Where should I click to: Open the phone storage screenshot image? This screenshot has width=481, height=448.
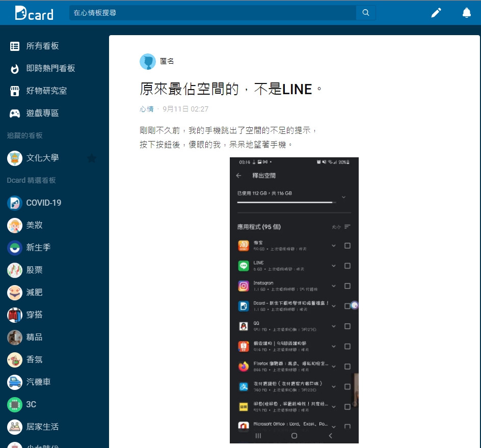[x=294, y=300]
